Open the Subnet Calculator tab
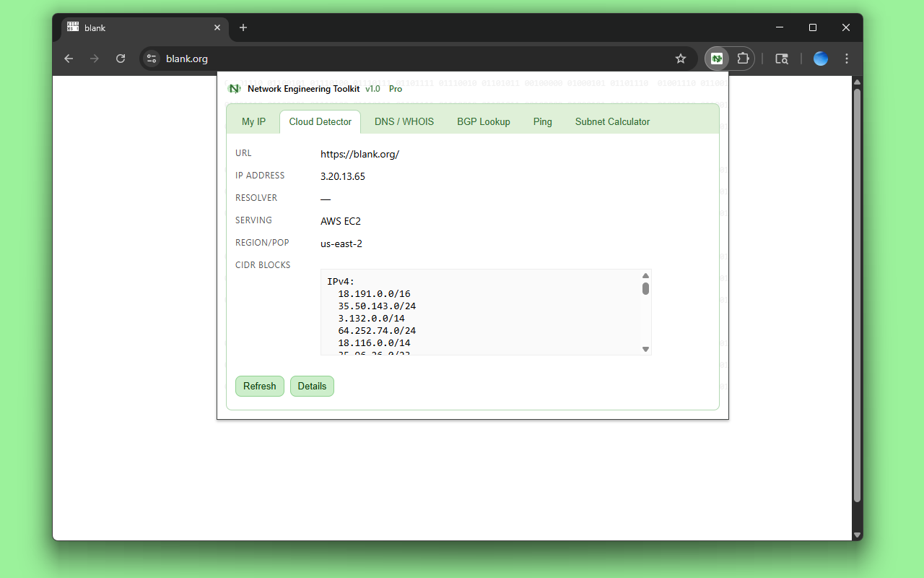 612,121
